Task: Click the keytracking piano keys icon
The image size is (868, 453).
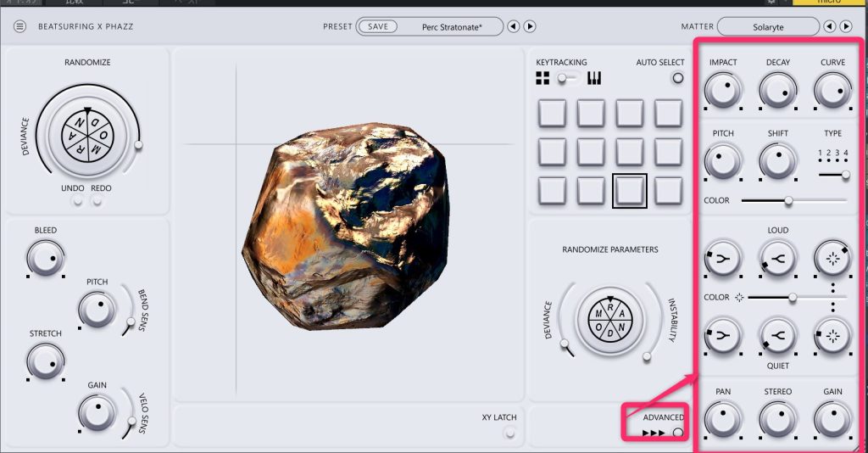Action: click(593, 79)
